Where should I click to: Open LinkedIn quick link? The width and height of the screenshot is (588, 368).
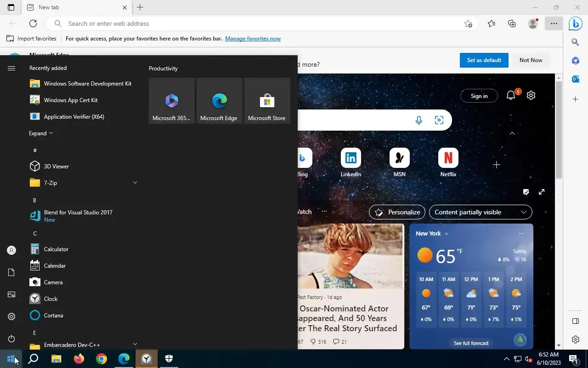[x=351, y=163]
